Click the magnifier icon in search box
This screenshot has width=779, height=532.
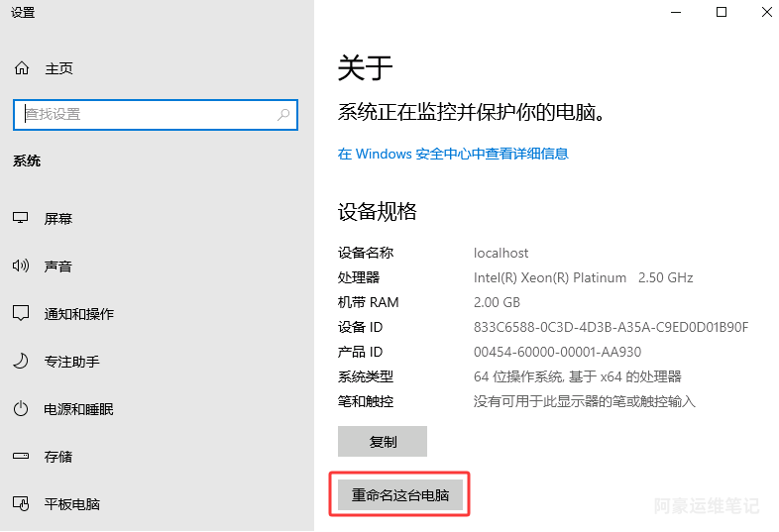pyautogui.click(x=283, y=115)
